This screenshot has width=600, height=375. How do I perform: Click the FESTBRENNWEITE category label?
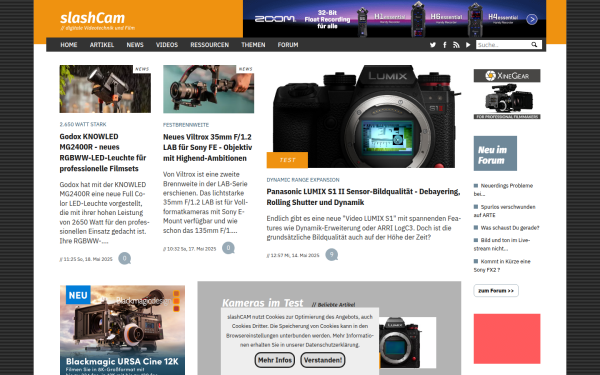186,125
